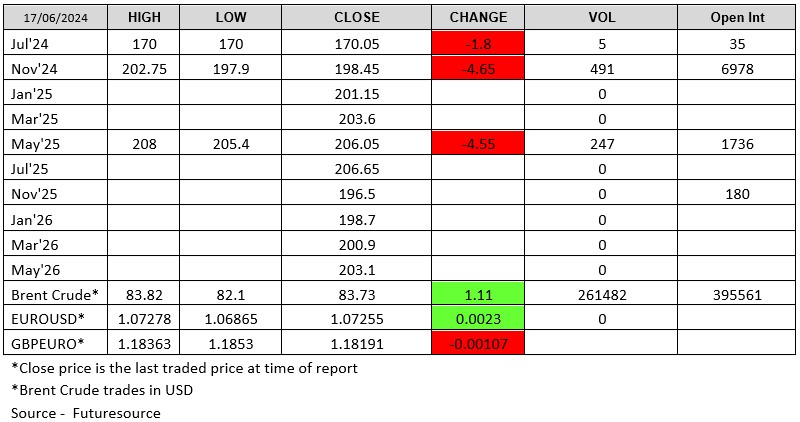Select EUROUSD low value 1.06865
Screen dimensions: 800x422
point(232,320)
